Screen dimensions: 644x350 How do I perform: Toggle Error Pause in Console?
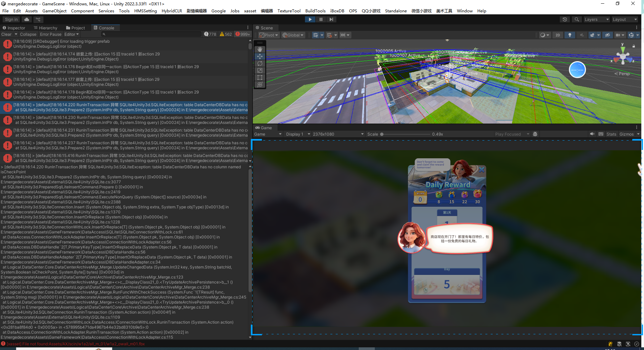(50, 34)
